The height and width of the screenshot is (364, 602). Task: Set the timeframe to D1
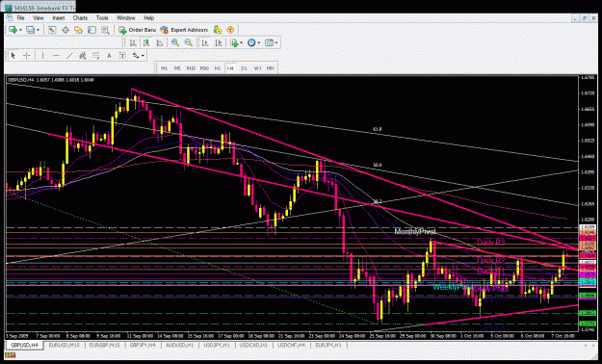pos(244,68)
